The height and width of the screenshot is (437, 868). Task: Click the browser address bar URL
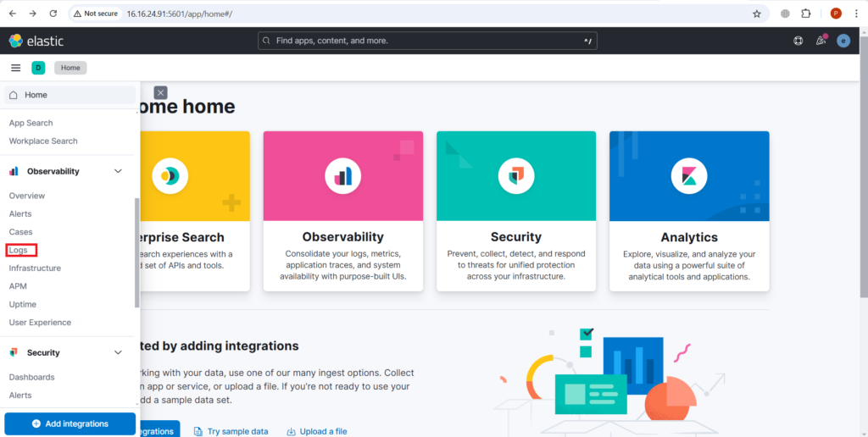click(180, 14)
